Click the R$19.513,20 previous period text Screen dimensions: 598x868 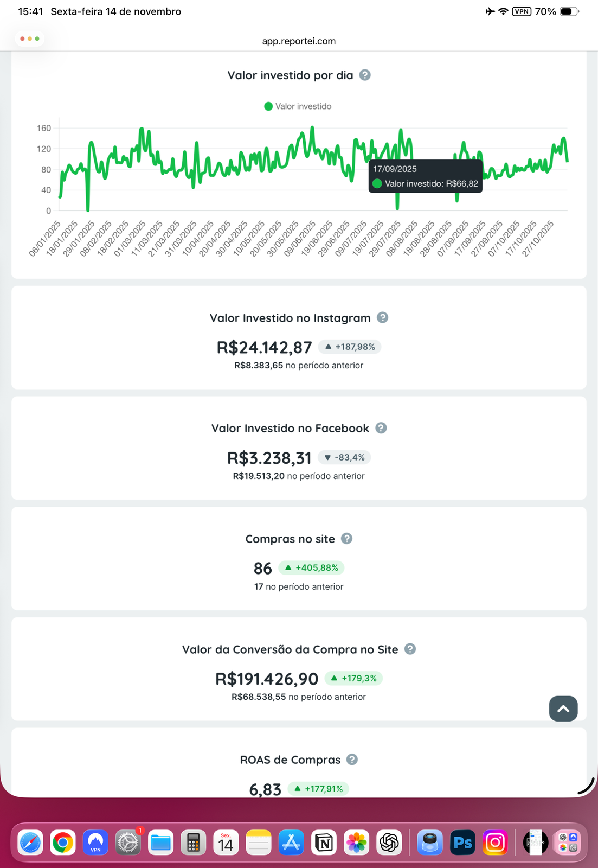click(299, 476)
